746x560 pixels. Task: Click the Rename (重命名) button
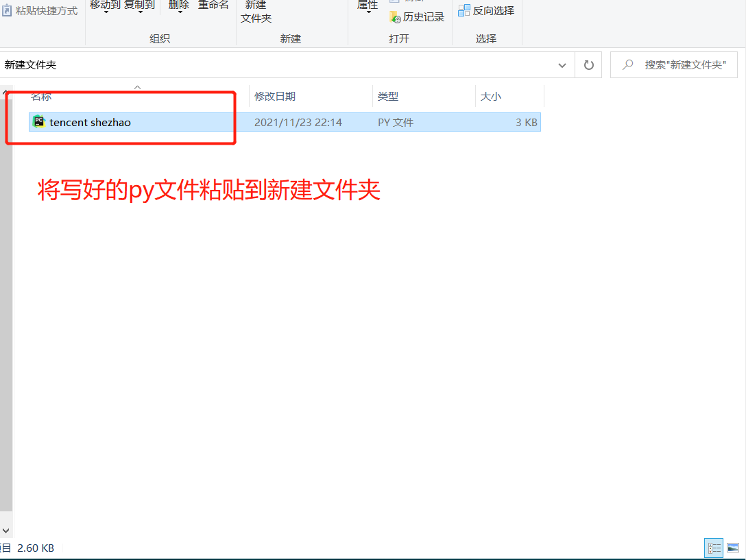[x=213, y=5]
